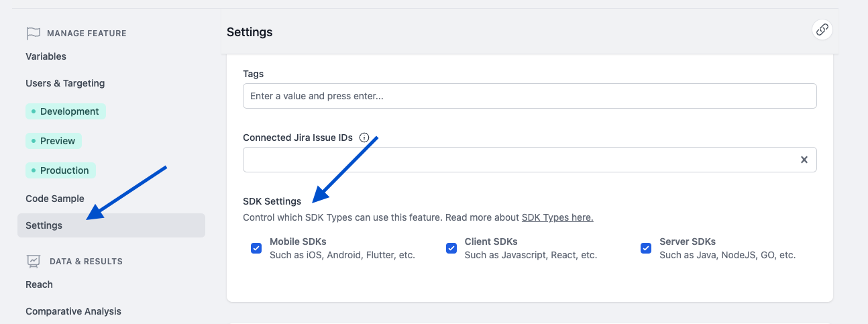The height and width of the screenshot is (324, 868).
Task: Open the Variables sidebar page
Action: 46,56
